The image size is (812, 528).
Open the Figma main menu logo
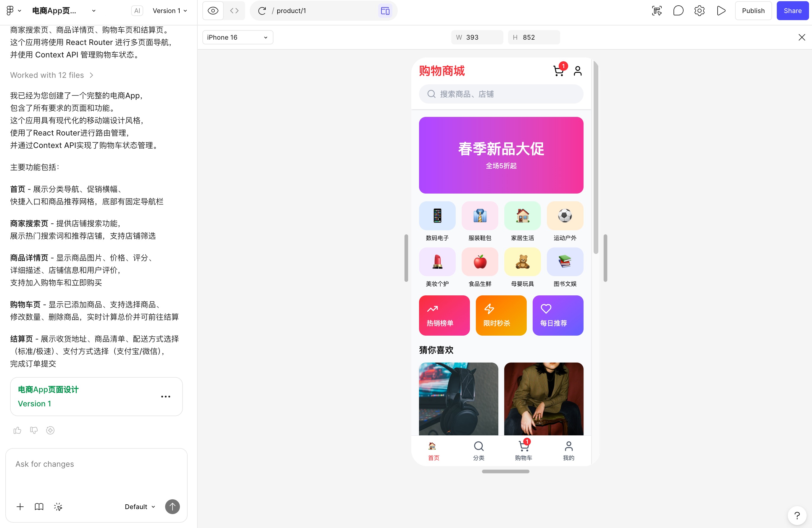pos(10,11)
